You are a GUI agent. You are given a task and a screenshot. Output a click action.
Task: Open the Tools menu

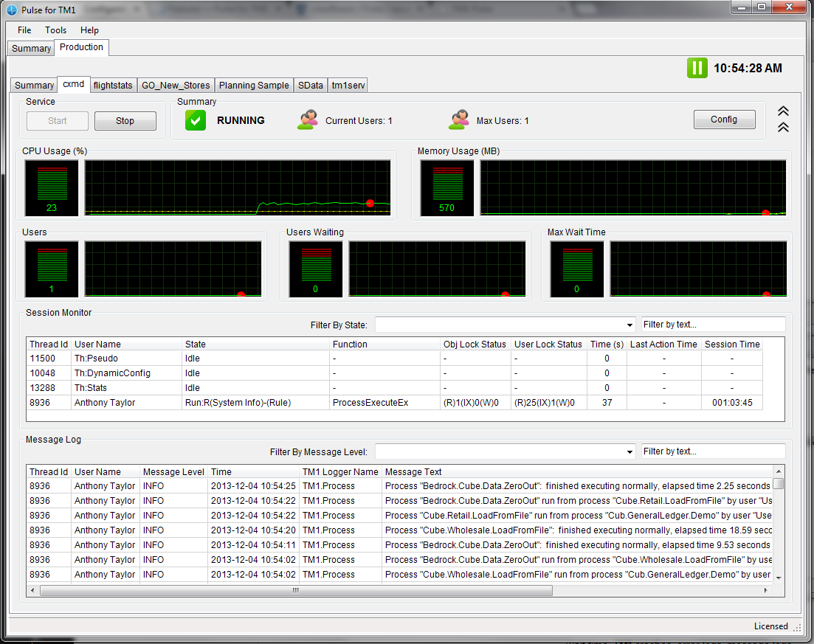click(55, 30)
